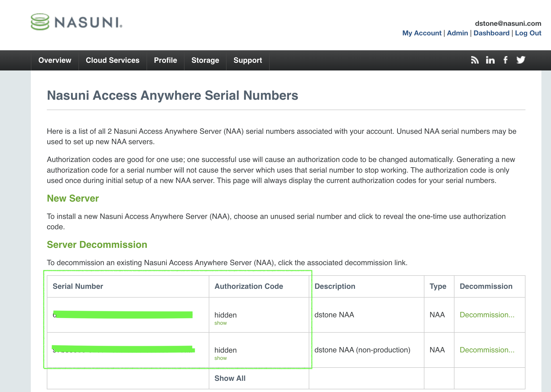Decommission the dstone NAA server
Screen dimensions: 551x392
tap(487, 315)
